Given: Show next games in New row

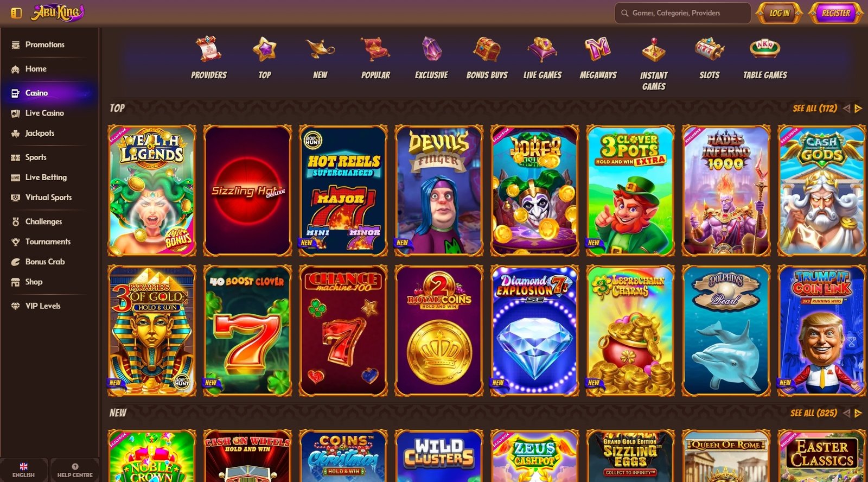Looking at the screenshot, I should coord(858,413).
